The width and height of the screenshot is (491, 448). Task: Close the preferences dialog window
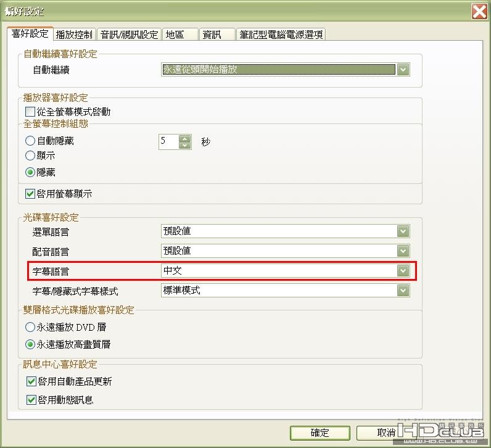tap(479, 12)
